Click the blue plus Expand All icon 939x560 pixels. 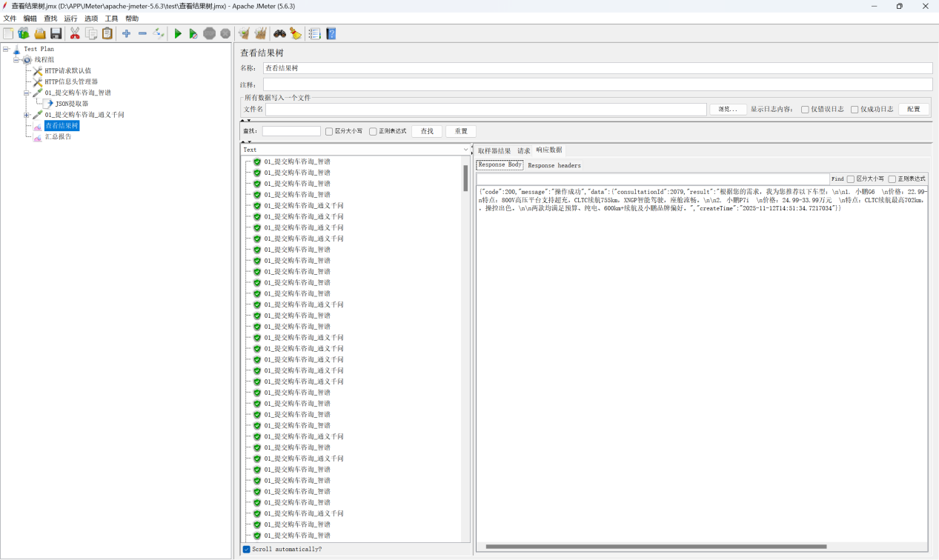pyautogui.click(x=126, y=33)
